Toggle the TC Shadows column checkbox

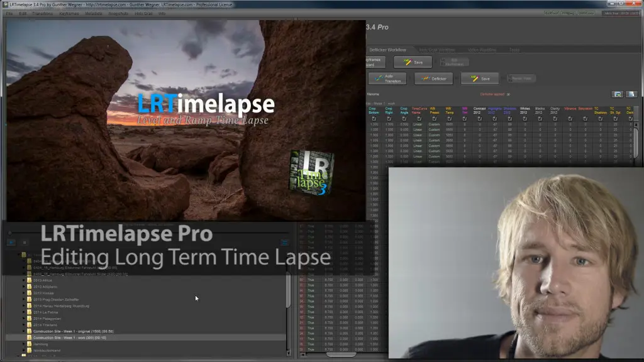tap(600, 119)
